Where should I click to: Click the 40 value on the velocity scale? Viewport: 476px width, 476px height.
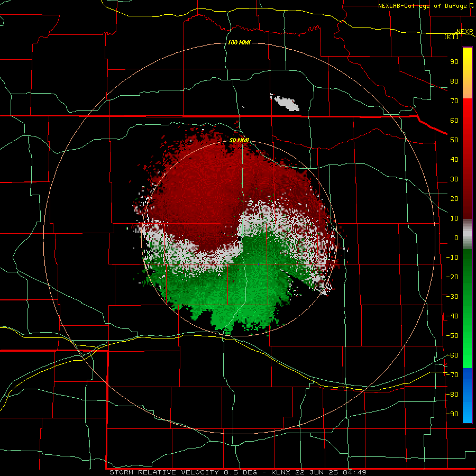pos(454,160)
